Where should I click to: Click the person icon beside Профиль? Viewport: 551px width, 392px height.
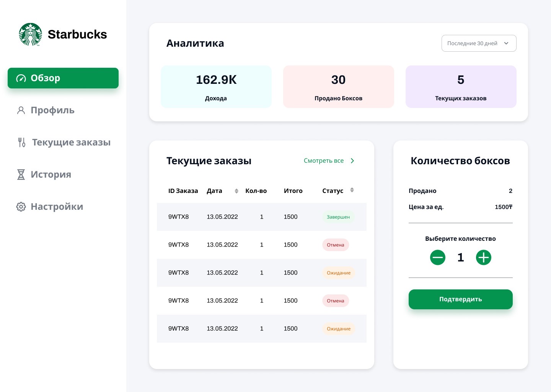coord(21,111)
